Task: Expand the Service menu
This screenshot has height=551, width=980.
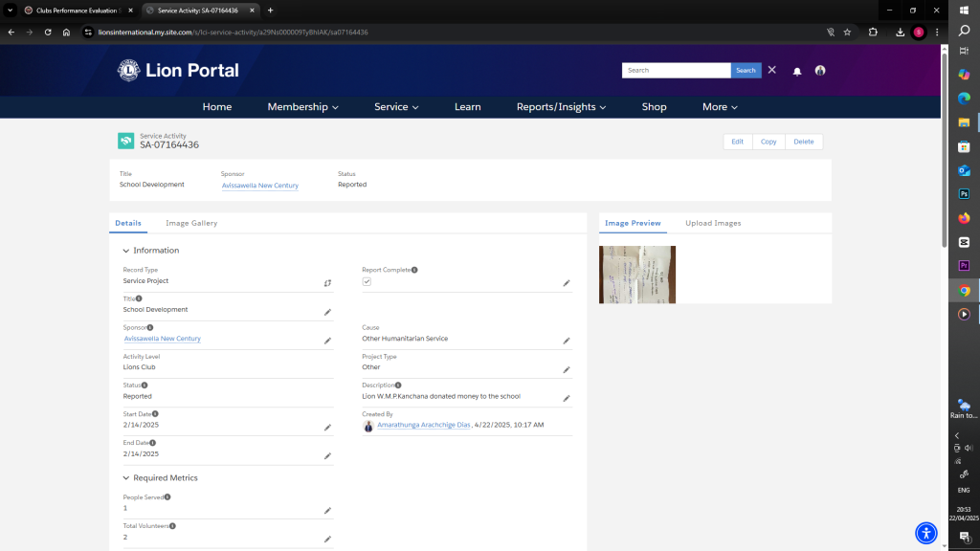Action: 396,107
